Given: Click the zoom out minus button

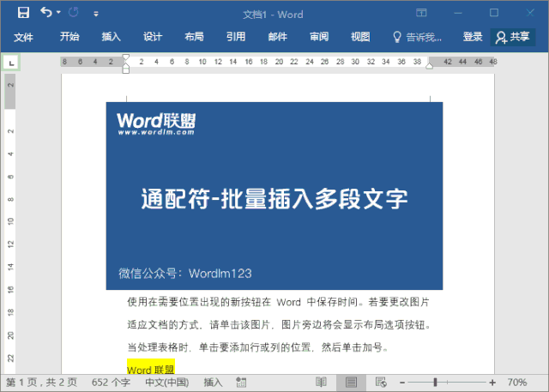Looking at the screenshot, I should pos(402,383).
